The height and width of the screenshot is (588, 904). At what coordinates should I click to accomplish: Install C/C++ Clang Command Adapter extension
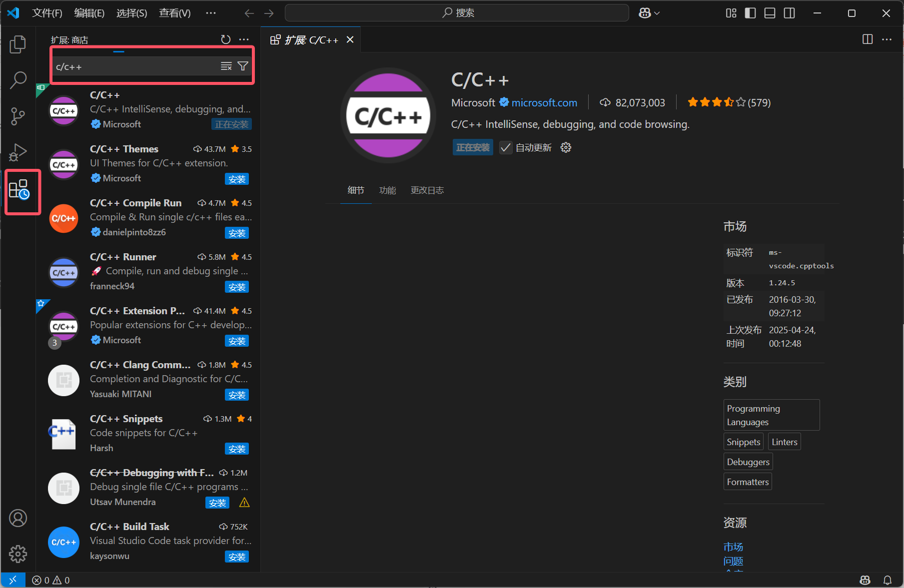(x=237, y=395)
